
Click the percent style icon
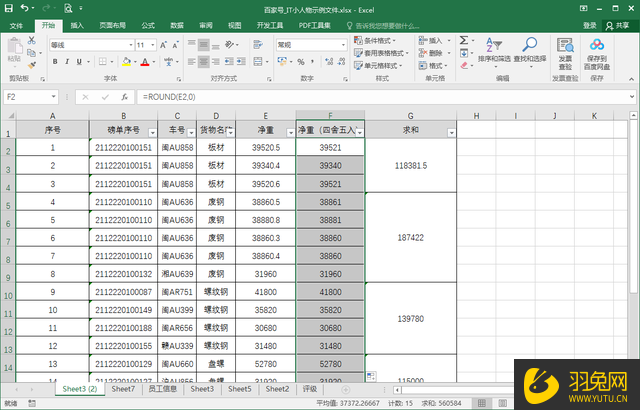(301, 62)
